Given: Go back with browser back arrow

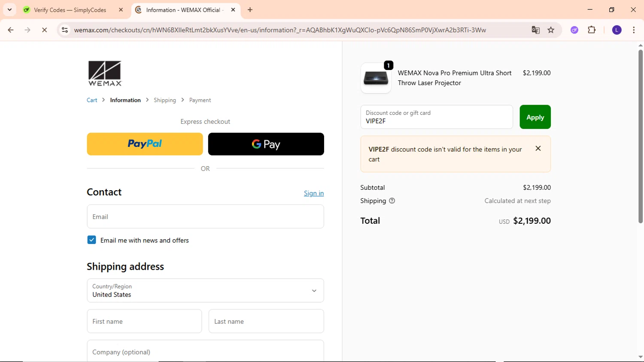Looking at the screenshot, I should pos(11,30).
